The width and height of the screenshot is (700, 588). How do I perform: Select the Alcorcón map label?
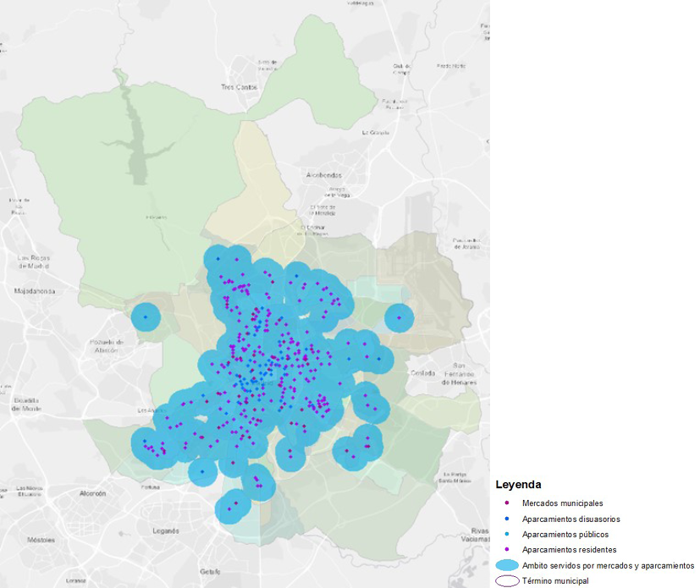92,492
